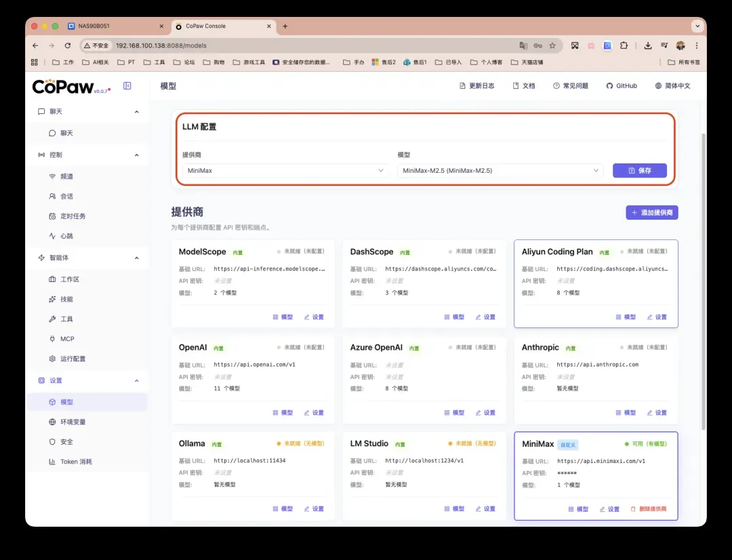Open the 心跳 heartbeat panel
This screenshot has width=732, height=560.
(68, 236)
